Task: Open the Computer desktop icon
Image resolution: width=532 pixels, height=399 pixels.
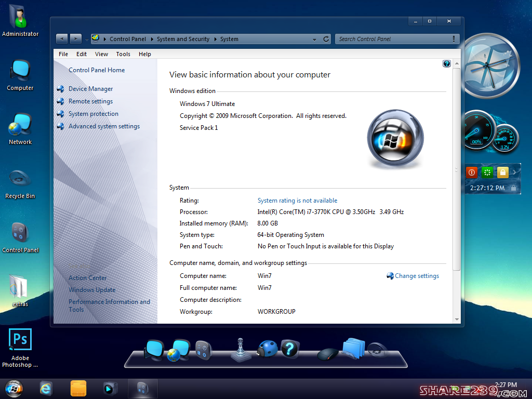Action: point(20,75)
